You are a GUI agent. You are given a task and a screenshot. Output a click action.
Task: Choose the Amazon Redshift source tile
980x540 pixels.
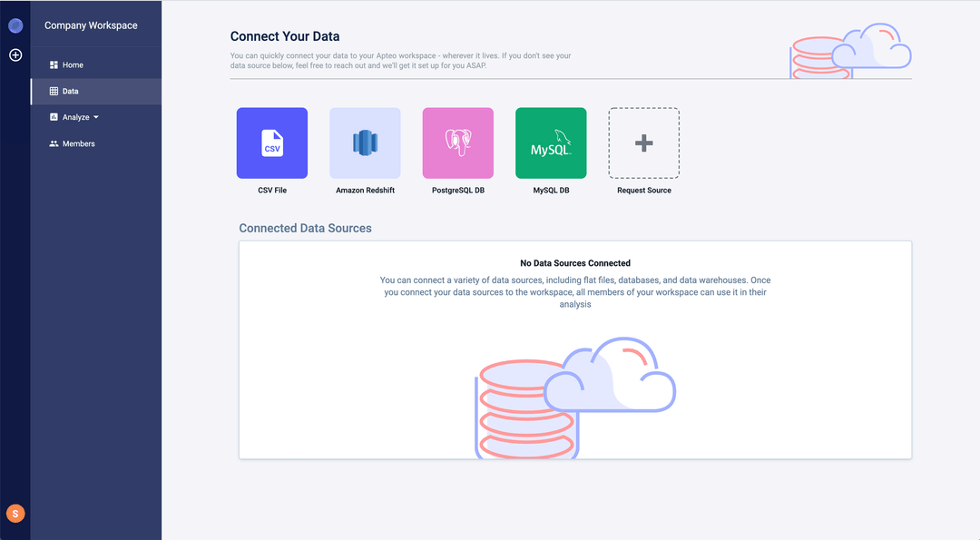tap(365, 143)
